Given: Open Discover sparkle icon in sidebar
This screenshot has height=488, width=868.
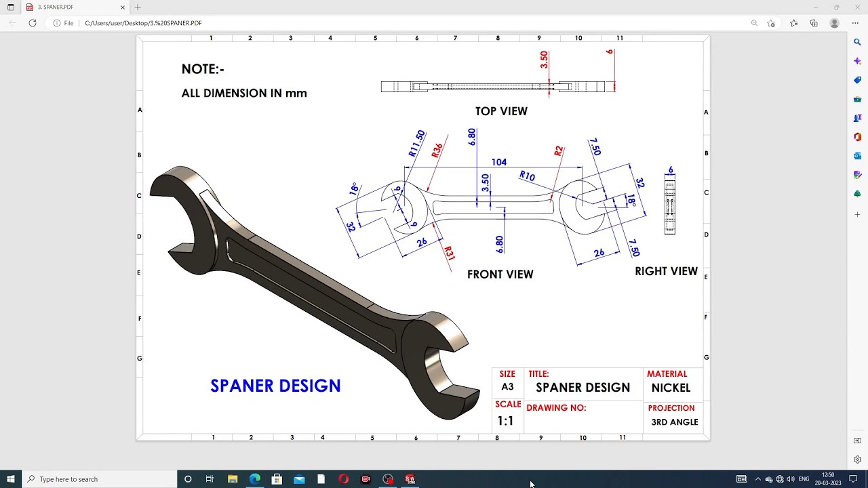Looking at the screenshot, I should tap(857, 61).
